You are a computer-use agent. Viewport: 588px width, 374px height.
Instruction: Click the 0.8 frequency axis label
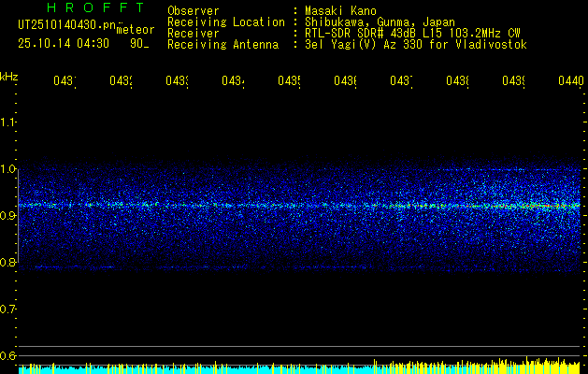(x=7, y=262)
